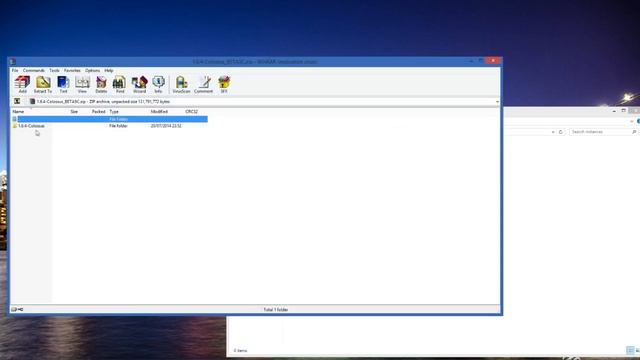Close the WinRAR window
Image resolution: width=640 pixels, height=360 pixels.
pos(493,61)
